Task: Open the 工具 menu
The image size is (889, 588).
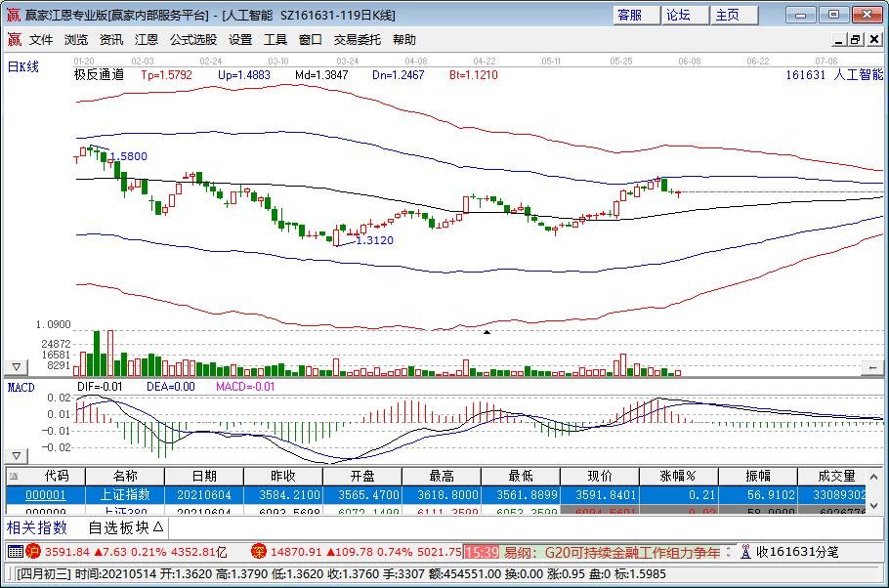Action: tap(275, 40)
